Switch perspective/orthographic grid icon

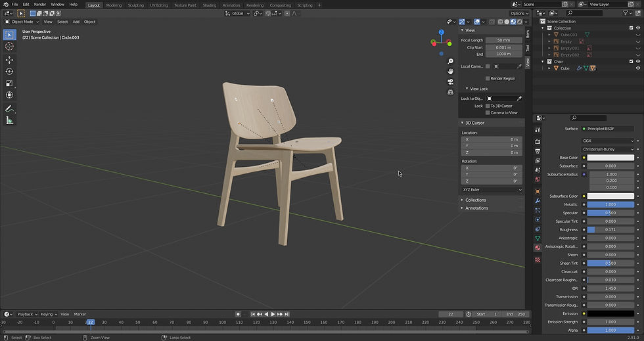pos(451,92)
